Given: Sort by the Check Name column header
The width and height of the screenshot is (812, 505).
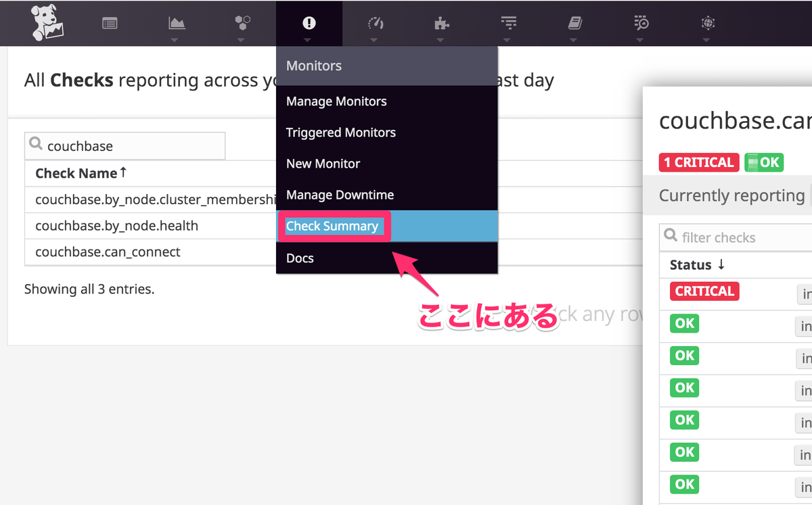Looking at the screenshot, I should 81,173.
